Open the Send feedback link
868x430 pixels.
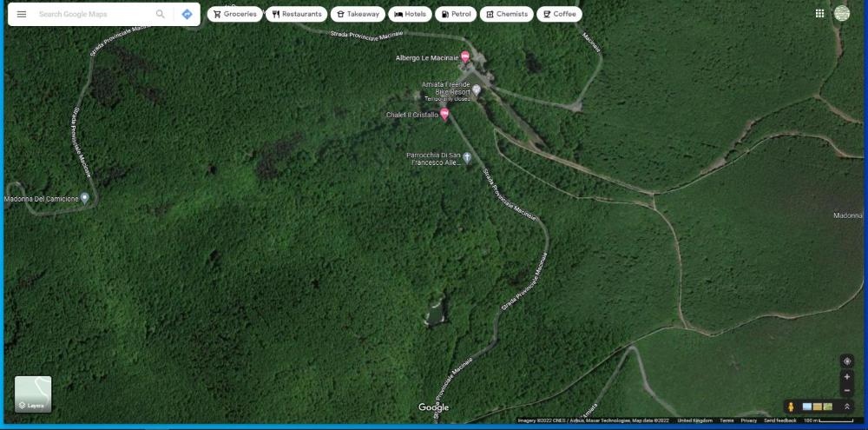tap(779, 420)
